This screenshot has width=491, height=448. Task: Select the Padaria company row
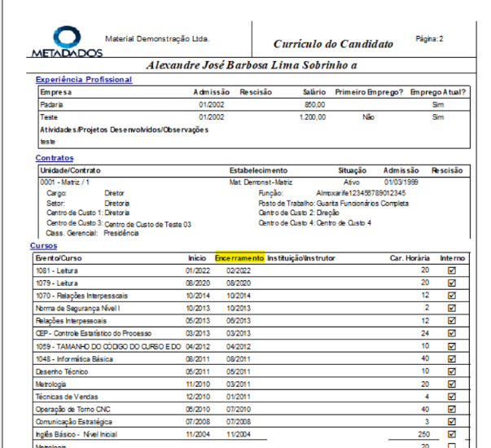[52, 104]
